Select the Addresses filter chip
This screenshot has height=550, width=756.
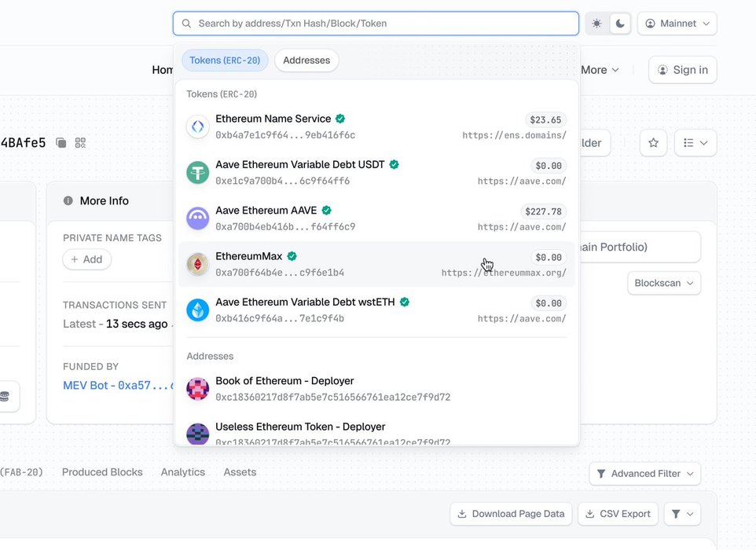(x=306, y=60)
